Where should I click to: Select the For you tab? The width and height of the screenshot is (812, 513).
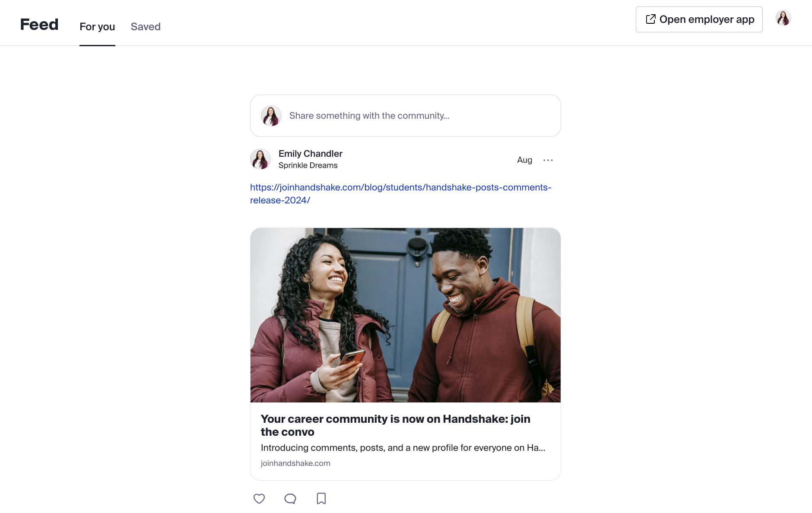tap(97, 27)
